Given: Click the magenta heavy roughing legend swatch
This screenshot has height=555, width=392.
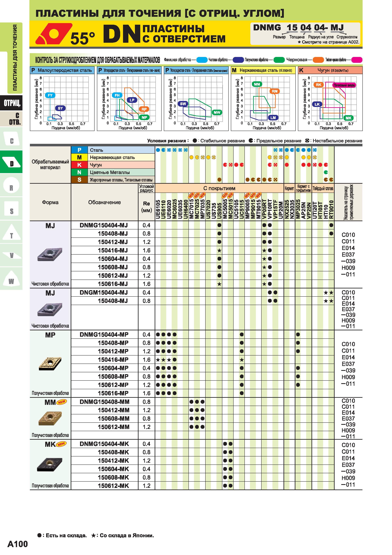Looking at the screenshot, I should click(x=357, y=60).
